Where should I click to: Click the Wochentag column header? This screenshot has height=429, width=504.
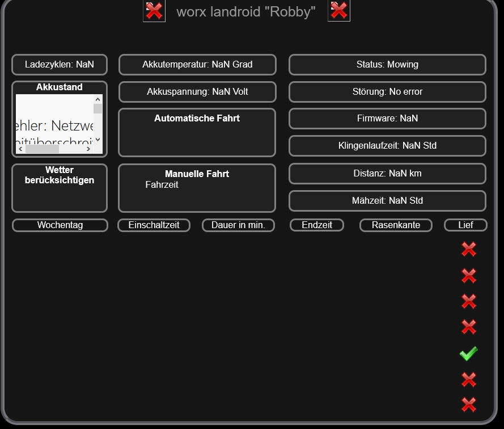coord(60,225)
